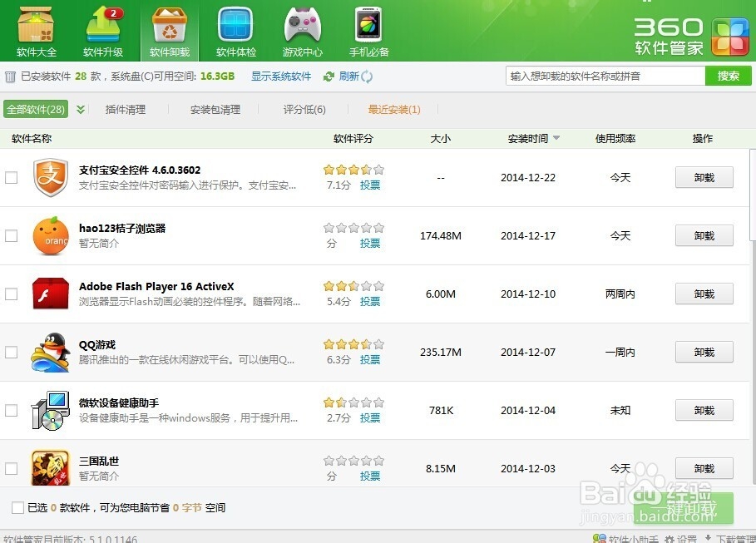Viewport: 756px width, 543px height.
Task: Click 卸载 button for QQ游戏
Action: (x=704, y=352)
